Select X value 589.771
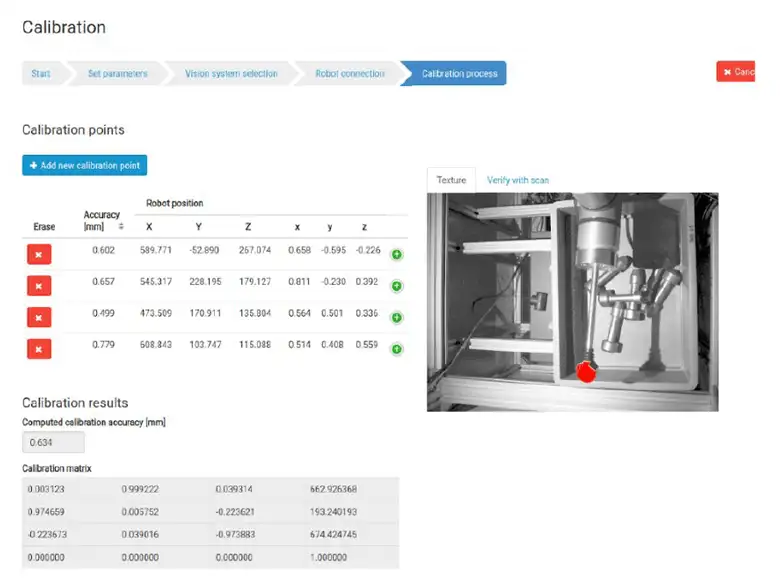780x585 pixels. point(156,250)
